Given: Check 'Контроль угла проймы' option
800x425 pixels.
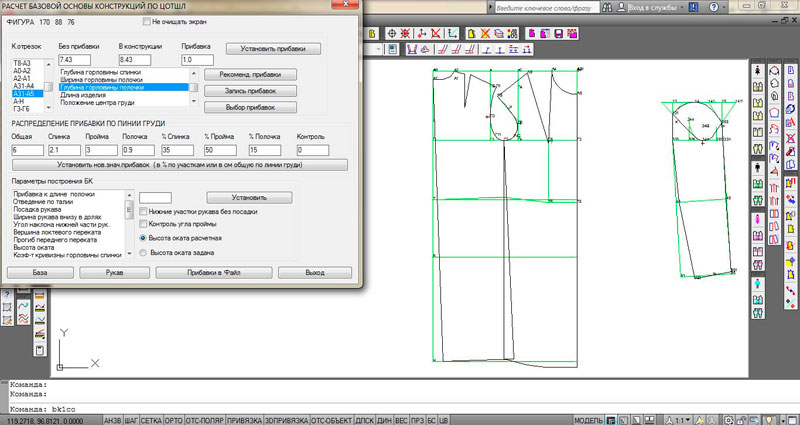Looking at the screenshot, I should (143, 224).
